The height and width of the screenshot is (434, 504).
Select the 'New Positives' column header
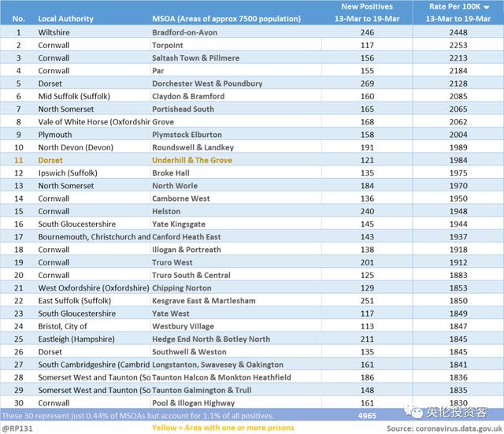[x=367, y=6]
